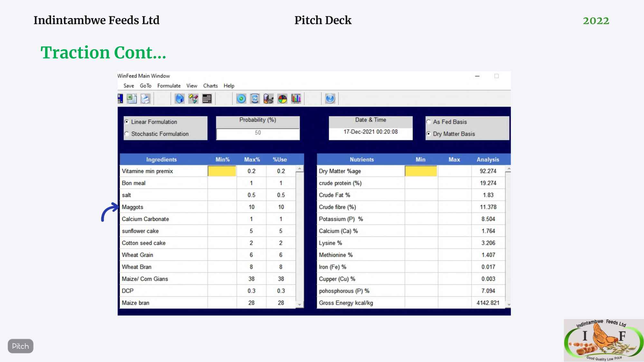Click the colored flowchart toolbar icon
Viewport: 644px width, 362px height.
point(193,98)
